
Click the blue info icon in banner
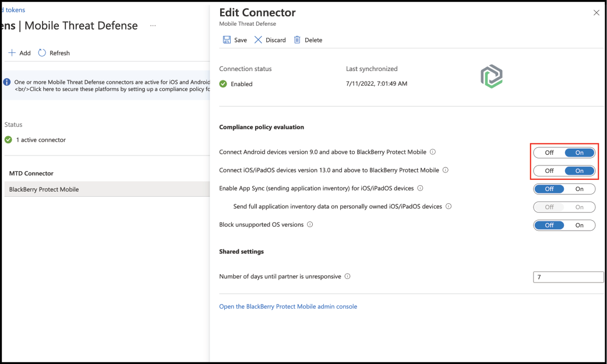[x=7, y=82]
